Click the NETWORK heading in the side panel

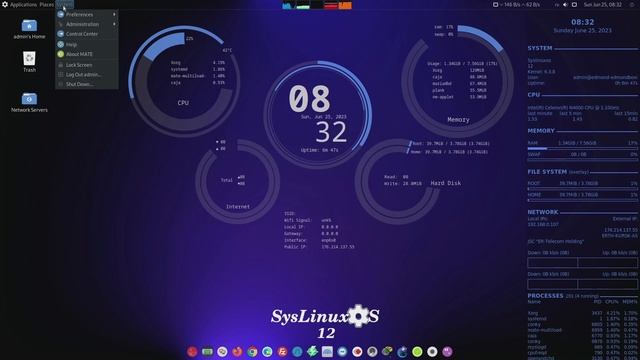[x=542, y=212]
